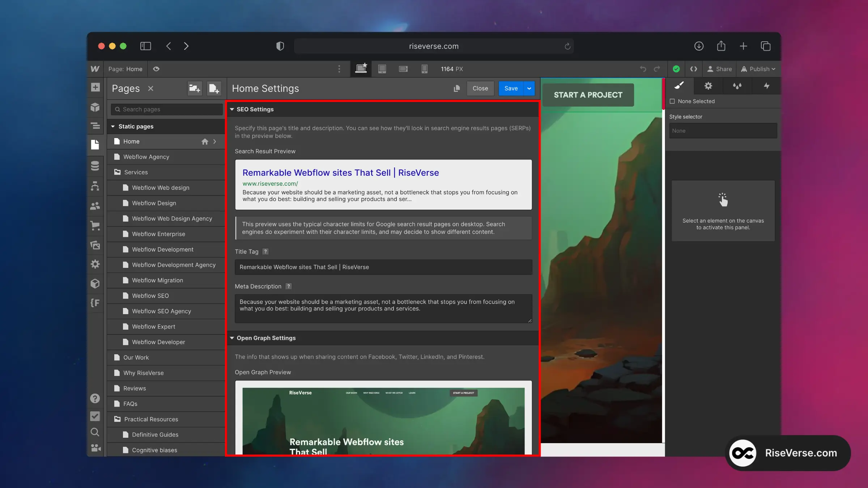Toggle preview mode eye icon
This screenshot has height=488, width=868.
point(156,69)
